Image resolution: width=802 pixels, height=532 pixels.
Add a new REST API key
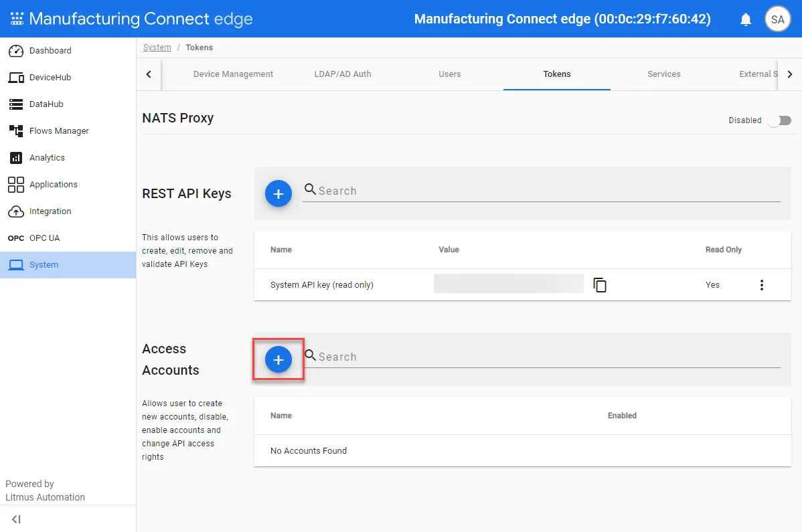click(278, 193)
